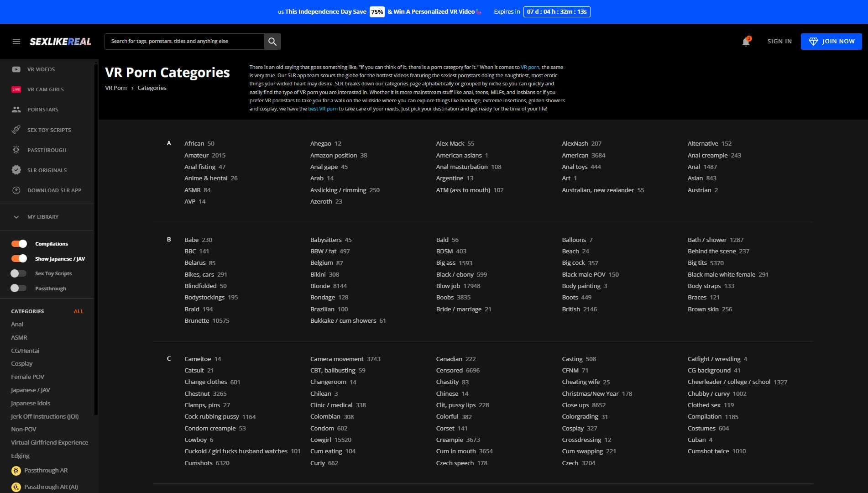Click the ALL categories link
Image resolution: width=868 pixels, height=493 pixels.
click(78, 311)
